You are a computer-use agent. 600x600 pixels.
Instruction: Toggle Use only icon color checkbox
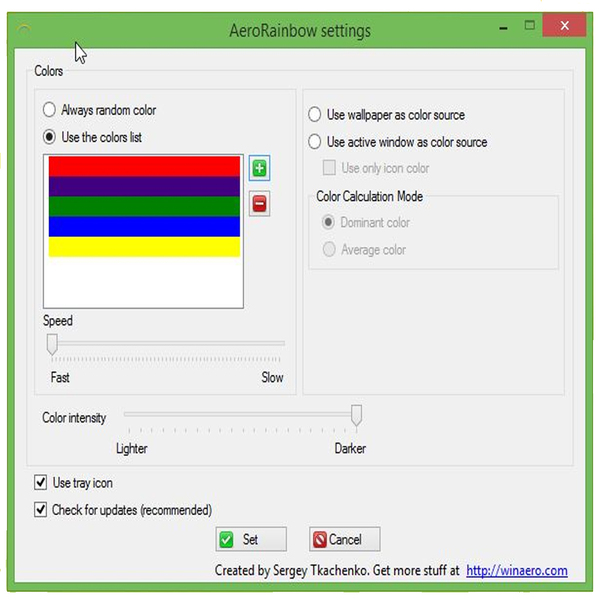click(x=329, y=168)
